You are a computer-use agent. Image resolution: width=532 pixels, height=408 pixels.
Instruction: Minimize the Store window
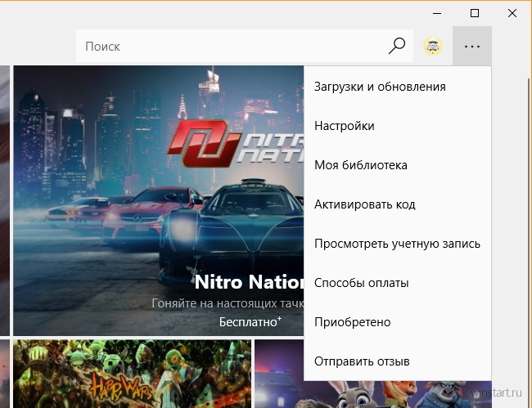437,13
